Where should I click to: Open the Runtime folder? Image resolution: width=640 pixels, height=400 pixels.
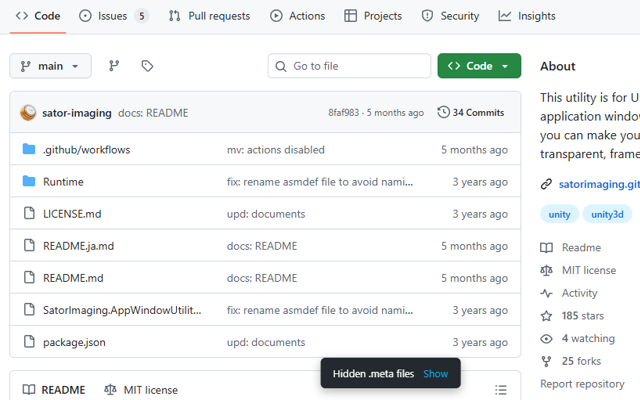[x=63, y=182]
